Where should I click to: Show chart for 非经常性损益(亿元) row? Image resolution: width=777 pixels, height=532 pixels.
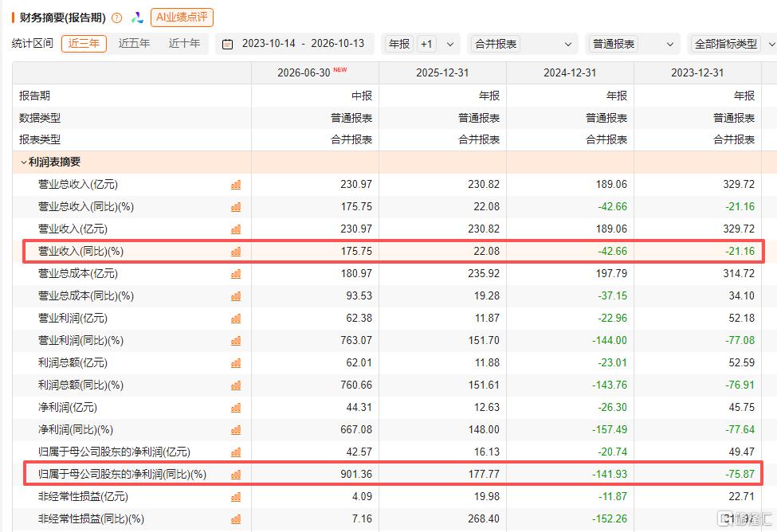(x=236, y=497)
